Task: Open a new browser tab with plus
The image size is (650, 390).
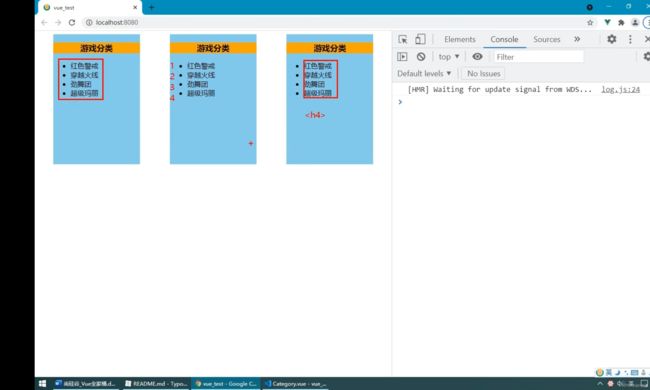Action: coord(151,7)
